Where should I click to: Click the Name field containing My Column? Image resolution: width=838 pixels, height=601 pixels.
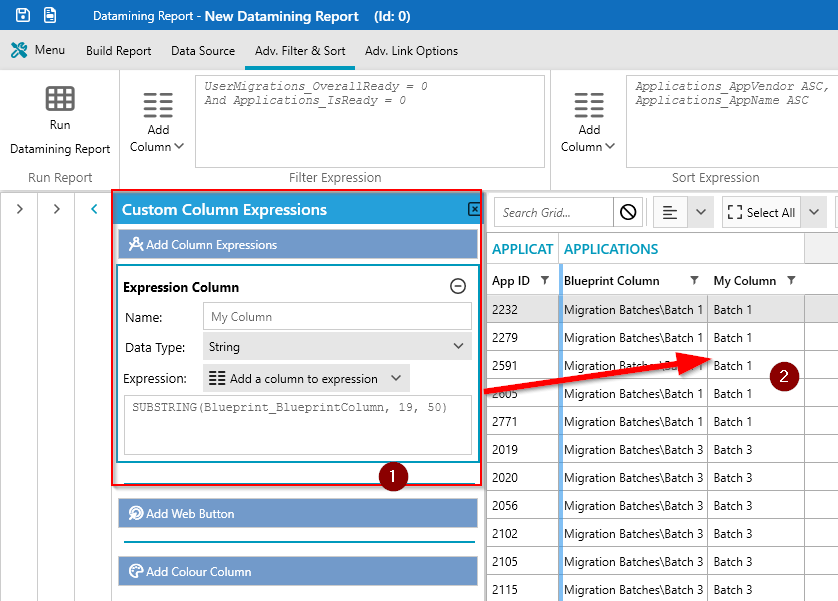coord(337,316)
